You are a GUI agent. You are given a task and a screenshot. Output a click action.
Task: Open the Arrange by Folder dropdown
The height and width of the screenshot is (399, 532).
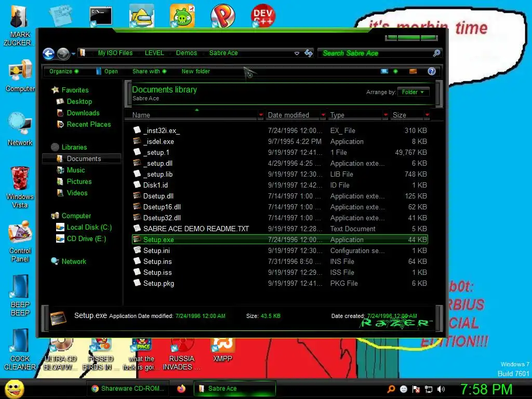click(x=413, y=92)
